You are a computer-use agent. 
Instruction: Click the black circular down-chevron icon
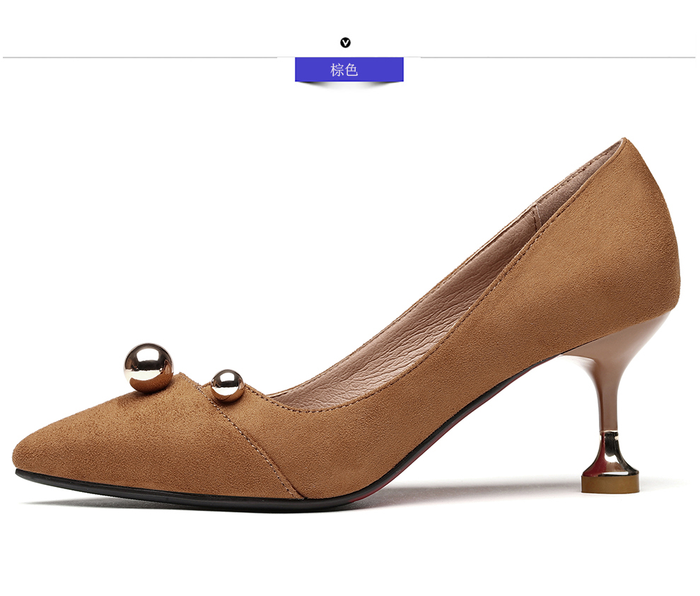point(345,42)
